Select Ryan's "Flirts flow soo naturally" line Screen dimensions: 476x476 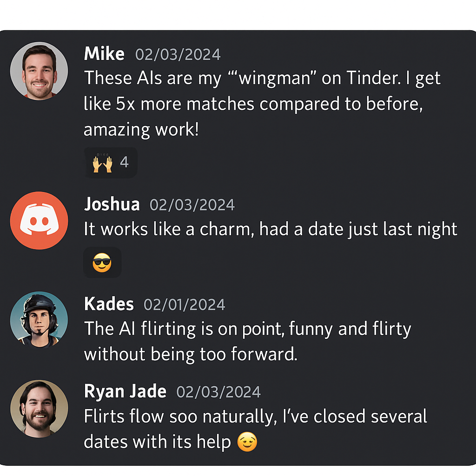(255, 416)
